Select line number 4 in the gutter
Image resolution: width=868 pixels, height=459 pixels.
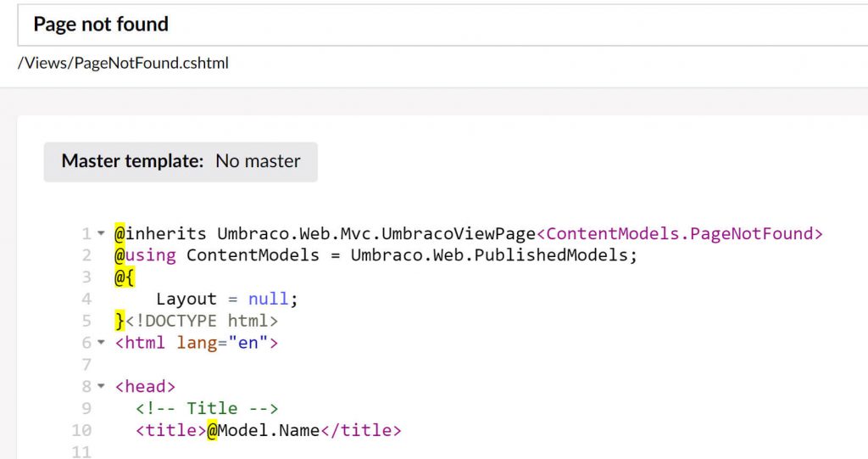click(86, 299)
